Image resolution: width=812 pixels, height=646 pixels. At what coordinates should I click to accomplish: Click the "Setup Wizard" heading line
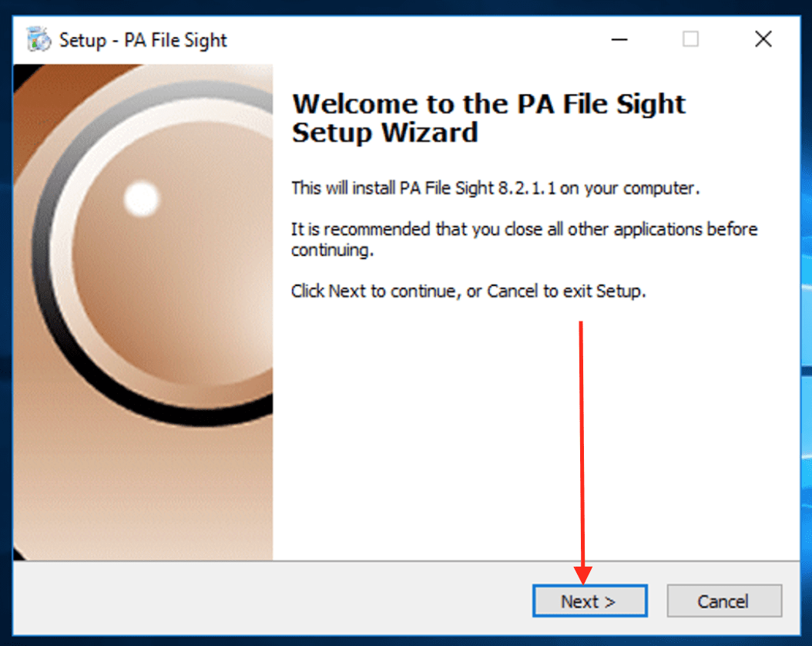pos(384,133)
